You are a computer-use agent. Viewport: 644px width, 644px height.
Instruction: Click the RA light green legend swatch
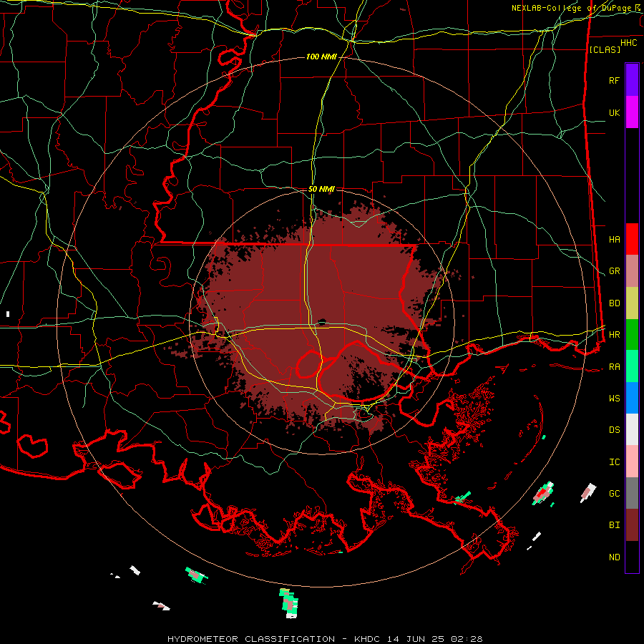tap(632, 366)
